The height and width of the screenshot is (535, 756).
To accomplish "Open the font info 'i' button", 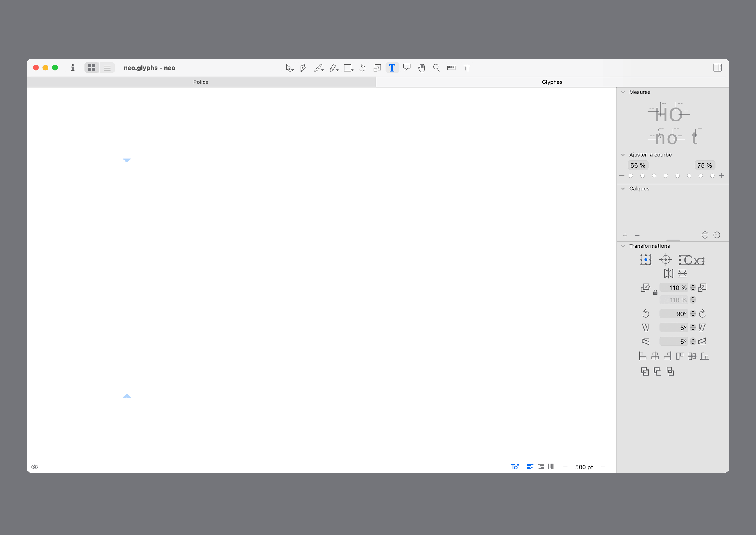I will click(73, 68).
